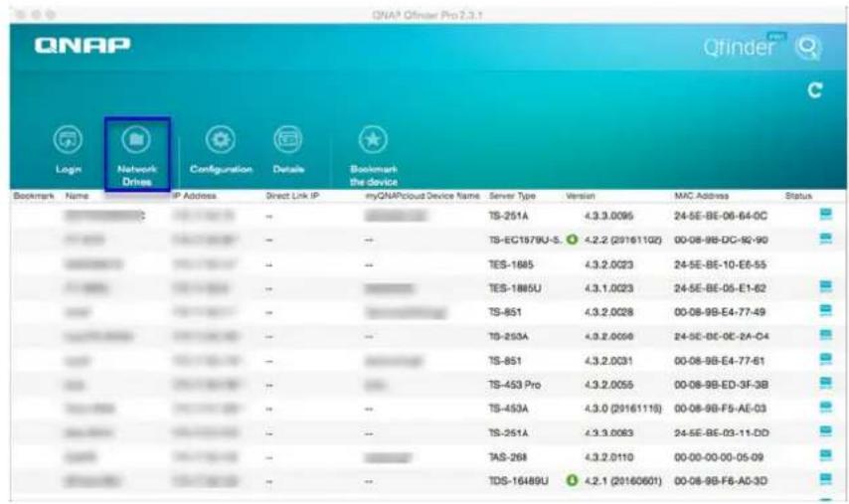Click status icon in the TDS-16489U row
849x504 pixels.
coord(825,479)
